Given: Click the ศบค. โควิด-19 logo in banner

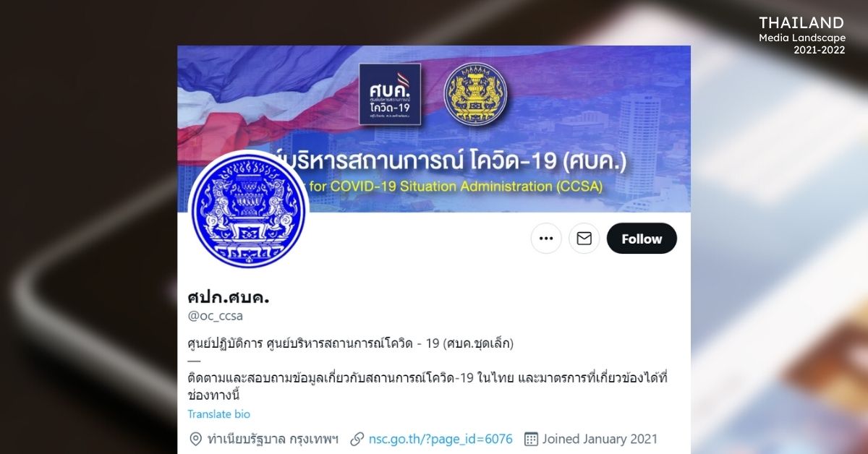Looking at the screenshot, I should (390, 94).
